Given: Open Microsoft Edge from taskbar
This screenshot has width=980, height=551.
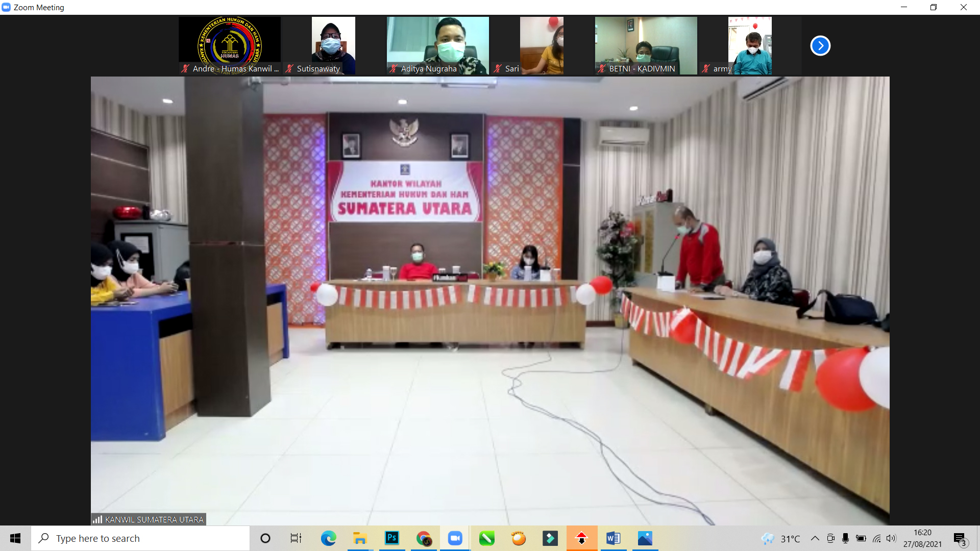Looking at the screenshot, I should 328,538.
